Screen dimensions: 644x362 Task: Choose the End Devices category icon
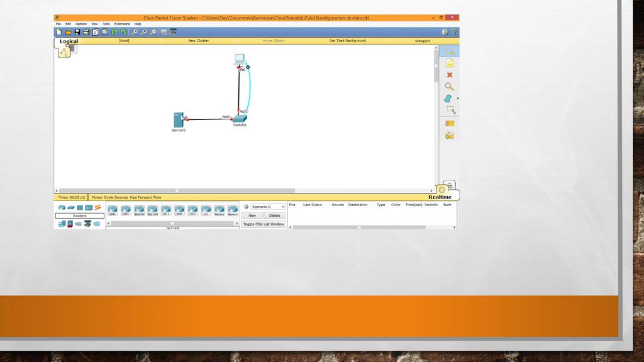[x=62, y=224]
